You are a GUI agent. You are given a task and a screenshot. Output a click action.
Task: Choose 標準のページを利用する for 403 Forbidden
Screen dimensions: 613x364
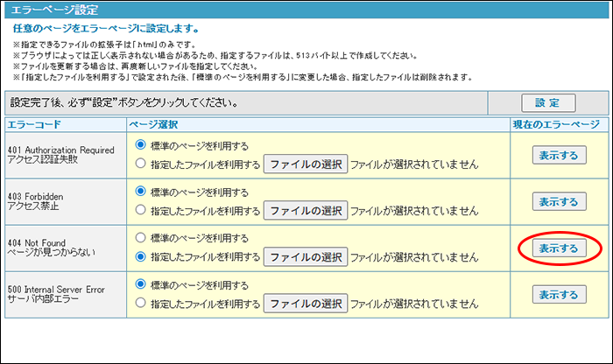pos(142,192)
